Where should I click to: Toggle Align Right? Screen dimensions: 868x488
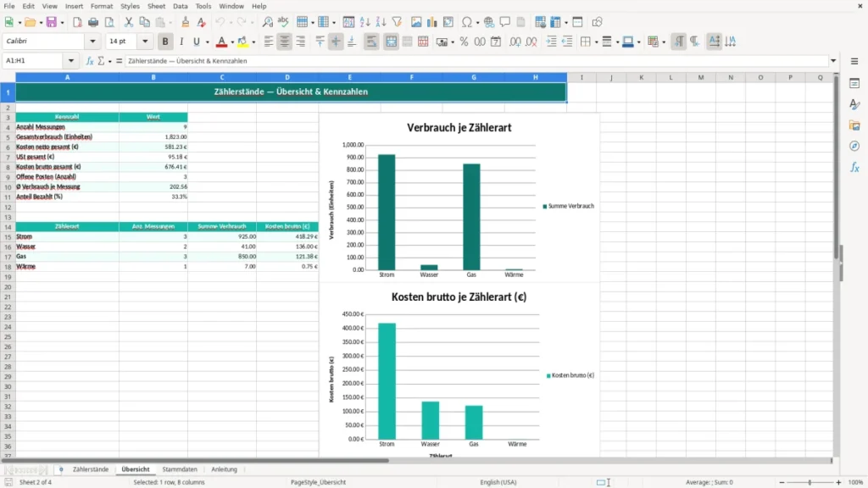click(x=301, y=42)
